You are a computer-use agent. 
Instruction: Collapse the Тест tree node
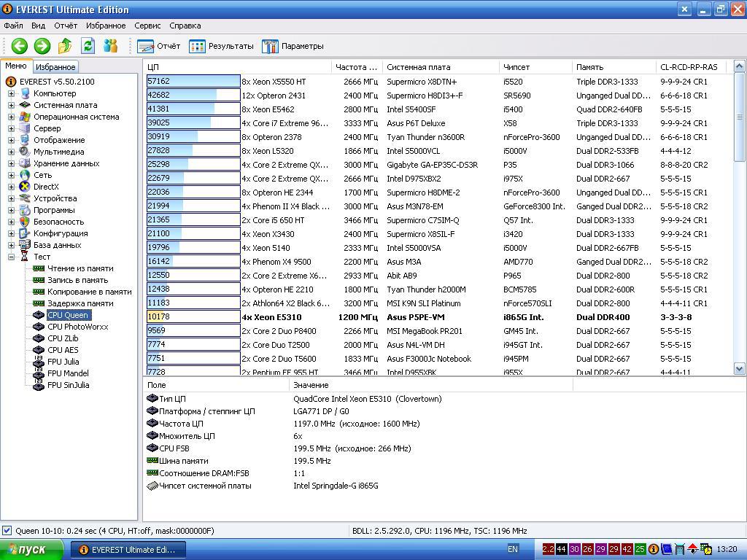tap(12, 257)
